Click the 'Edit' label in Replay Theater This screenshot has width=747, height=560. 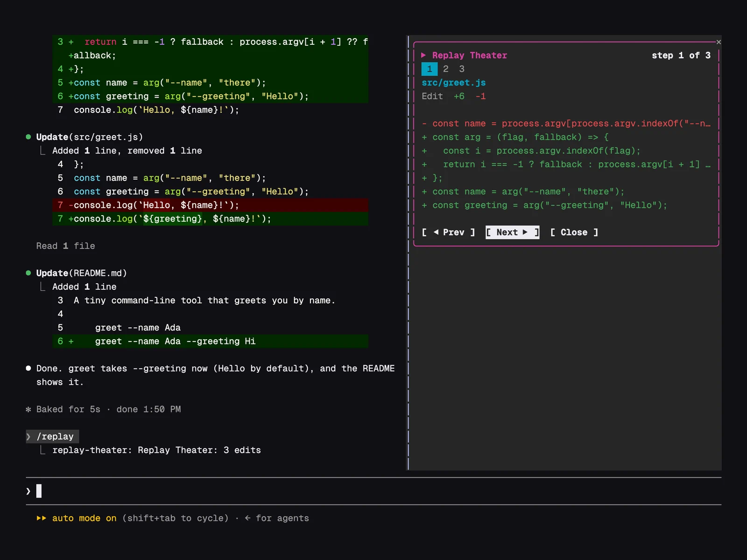pos(432,96)
